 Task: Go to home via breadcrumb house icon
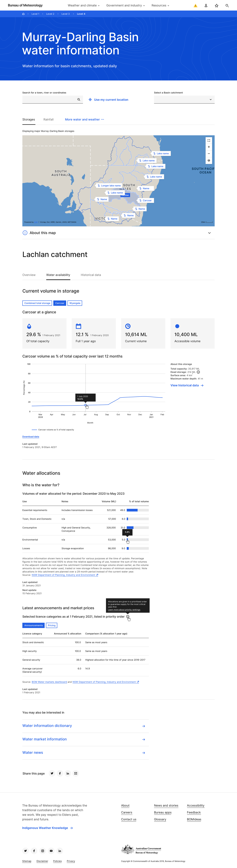click(x=23, y=14)
